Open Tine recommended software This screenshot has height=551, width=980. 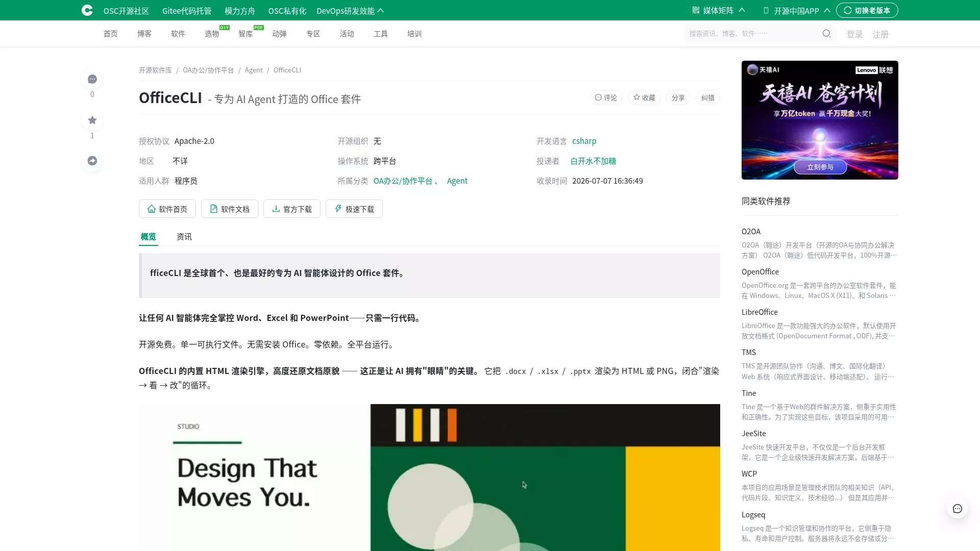tap(749, 393)
